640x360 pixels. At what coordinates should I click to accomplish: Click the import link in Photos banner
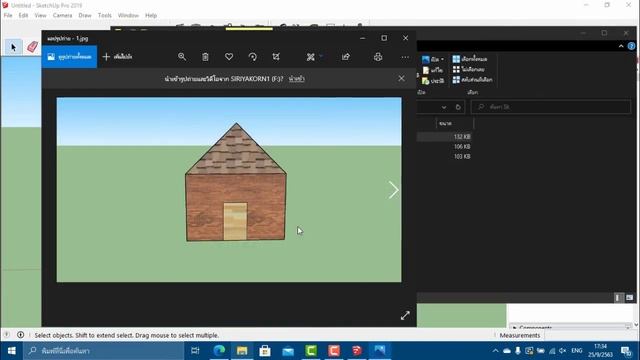coord(297,79)
